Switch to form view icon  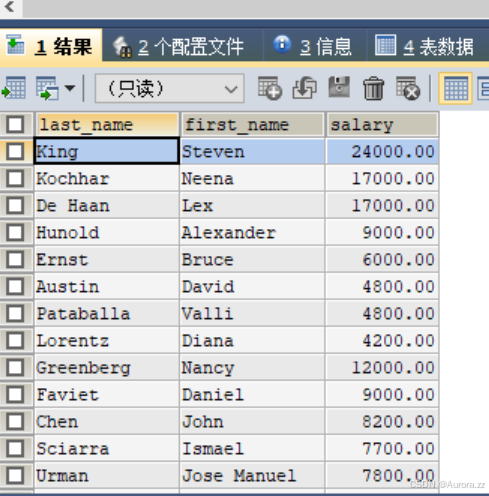[483, 89]
